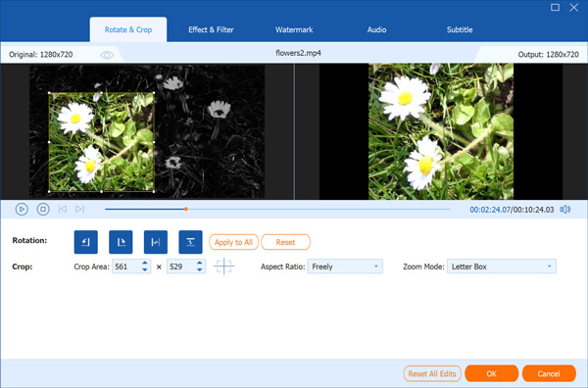
Task: Mute audio using speaker icon
Action: [x=564, y=209]
